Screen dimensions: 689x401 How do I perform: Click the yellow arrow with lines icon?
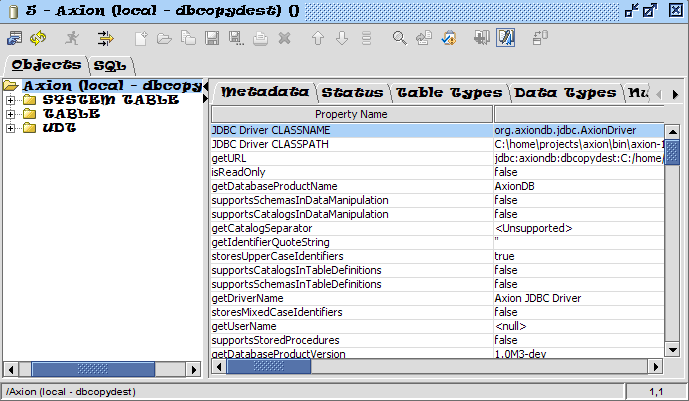[105, 38]
